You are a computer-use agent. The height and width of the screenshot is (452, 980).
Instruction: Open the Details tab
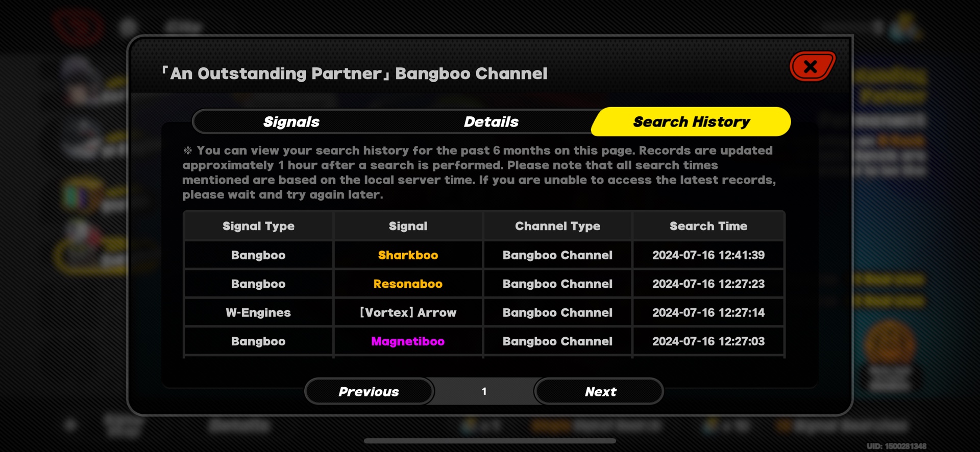coord(491,122)
